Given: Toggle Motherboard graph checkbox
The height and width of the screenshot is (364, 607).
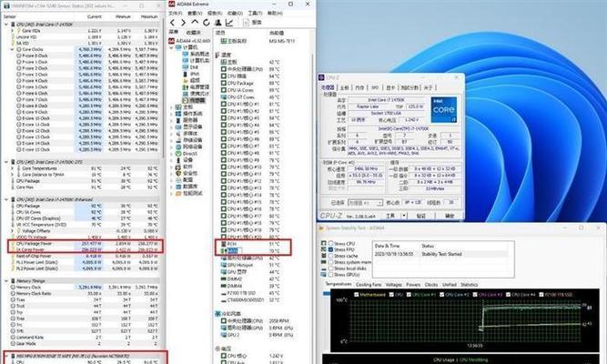Looking at the screenshot, I should point(357,294).
